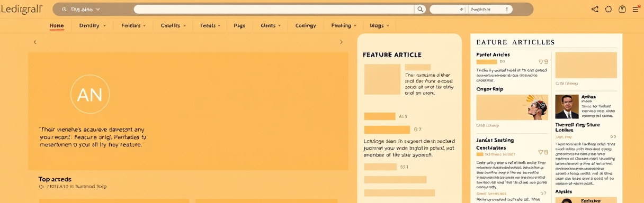Open the Pinfef Aricles article link

[x=493, y=54]
